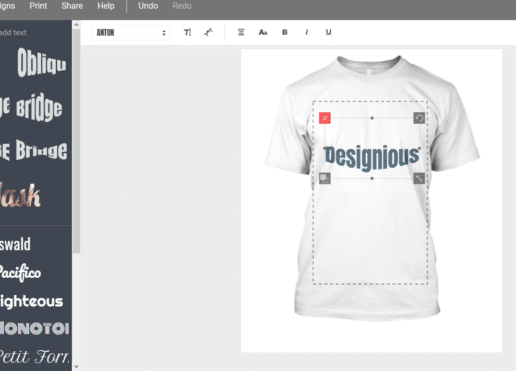Click the top middle handle of the text box

(x=372, y=118)
